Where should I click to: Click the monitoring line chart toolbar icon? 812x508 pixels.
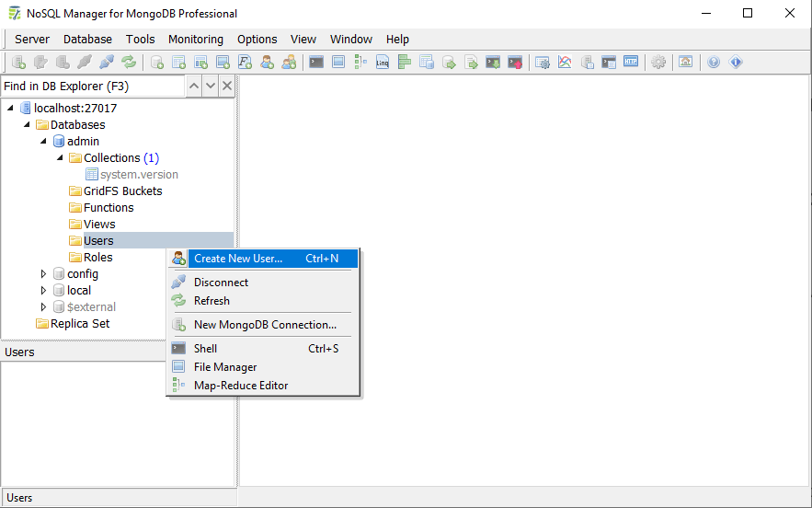pyautogui.click(x=565, y=63)
